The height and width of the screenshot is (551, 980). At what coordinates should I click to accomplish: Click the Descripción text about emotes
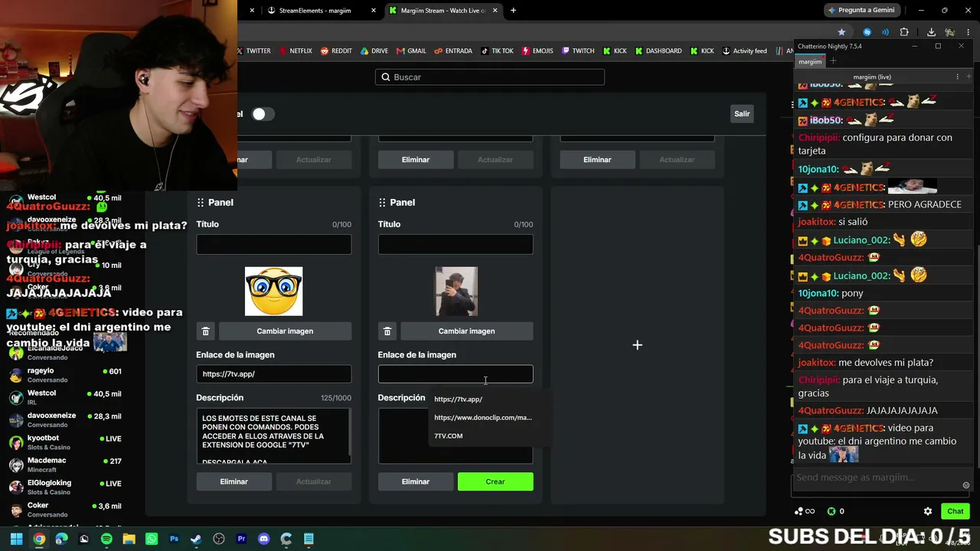pos(274,435)
